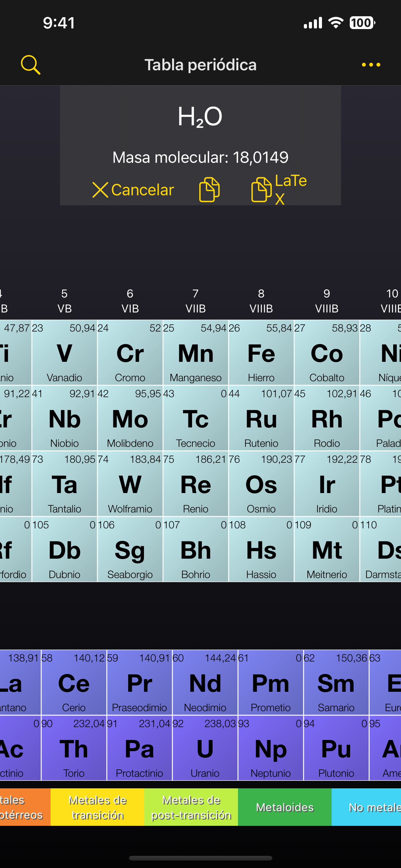Select the Wolframio (W) element
The image size is (401, 868).
click(x=130, y=484)
